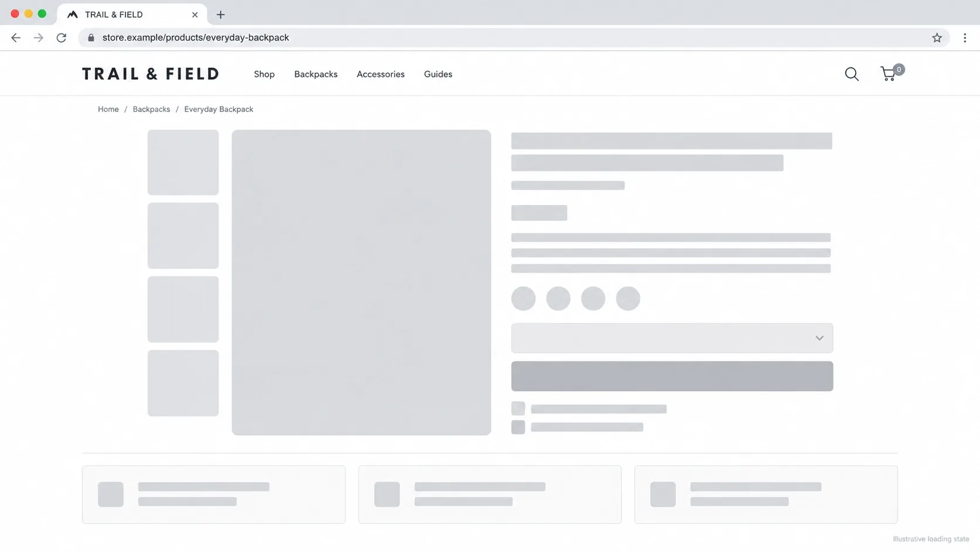This screenshot has width=980, height=552.
Task: Go to Backpacks in the breadcrumb
Action: tap(151, 109)
